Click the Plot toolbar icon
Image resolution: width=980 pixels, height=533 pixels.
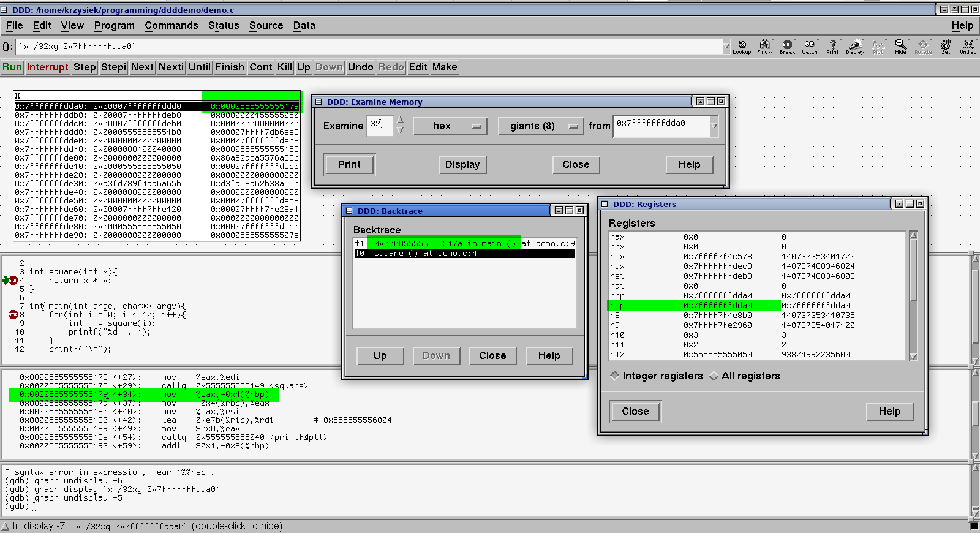tap(878, 47)
